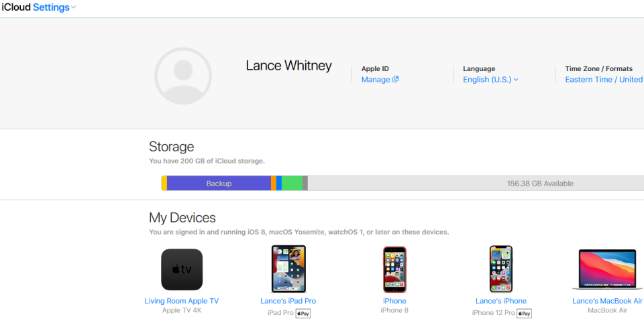The width and height of the screenshot is (644, 329).
Task: Click the green segment of the storage bar
Action: tap(292, 184)
